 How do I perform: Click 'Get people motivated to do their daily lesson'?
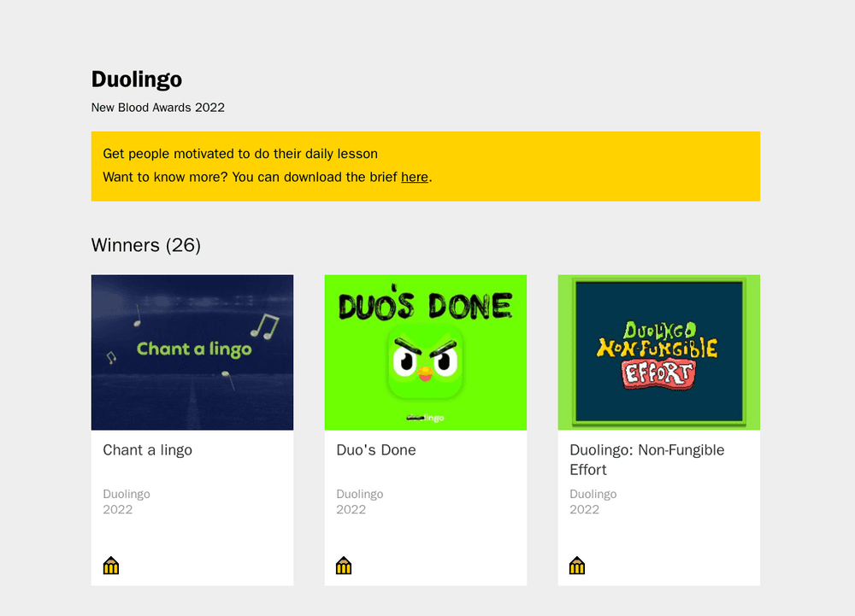tap(240, 154)
